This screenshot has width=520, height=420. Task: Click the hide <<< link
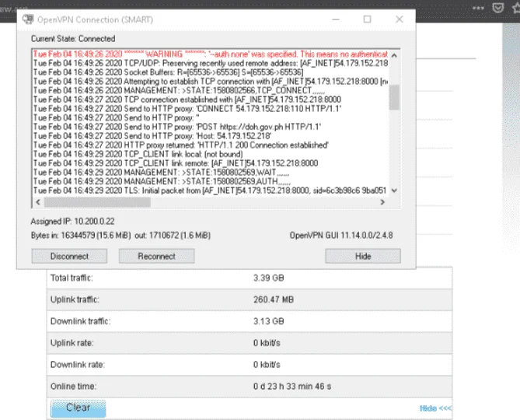pos(435,408)
